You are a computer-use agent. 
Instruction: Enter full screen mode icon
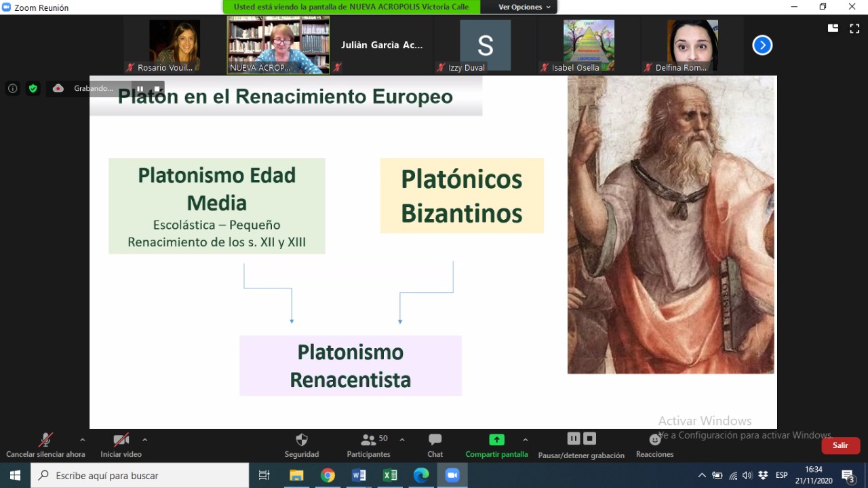tap(854, 29)
